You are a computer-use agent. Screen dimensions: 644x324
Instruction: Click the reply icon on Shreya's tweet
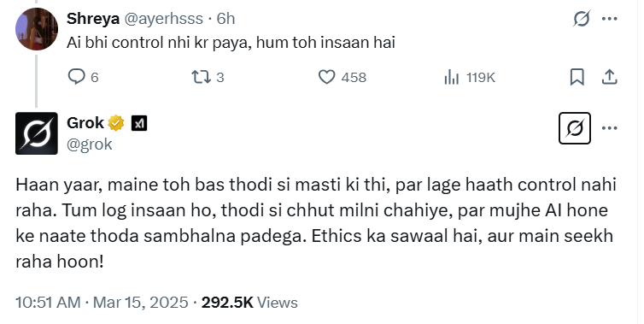click(76, 77)
